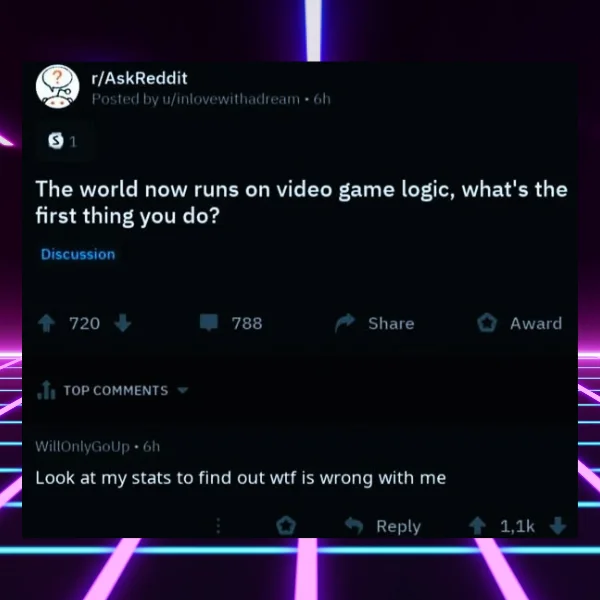Viewport: 600px width, 600px height.
Task: Click the comment text about stats
Action: click(x=241, y=478)
